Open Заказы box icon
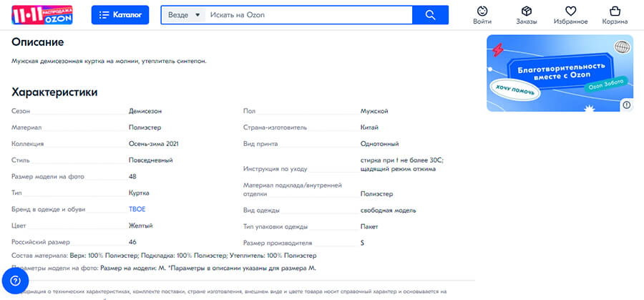 pyautogui.click(x=526, y=11)
